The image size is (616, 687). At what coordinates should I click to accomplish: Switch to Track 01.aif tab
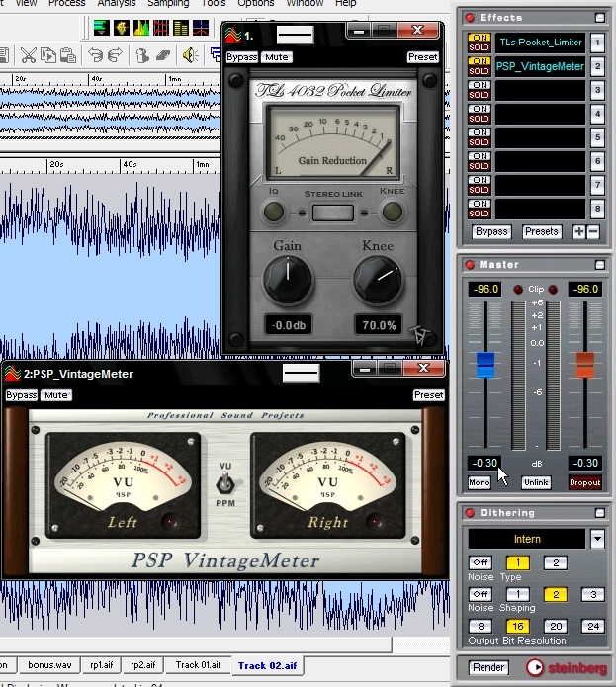click(198, 665)
